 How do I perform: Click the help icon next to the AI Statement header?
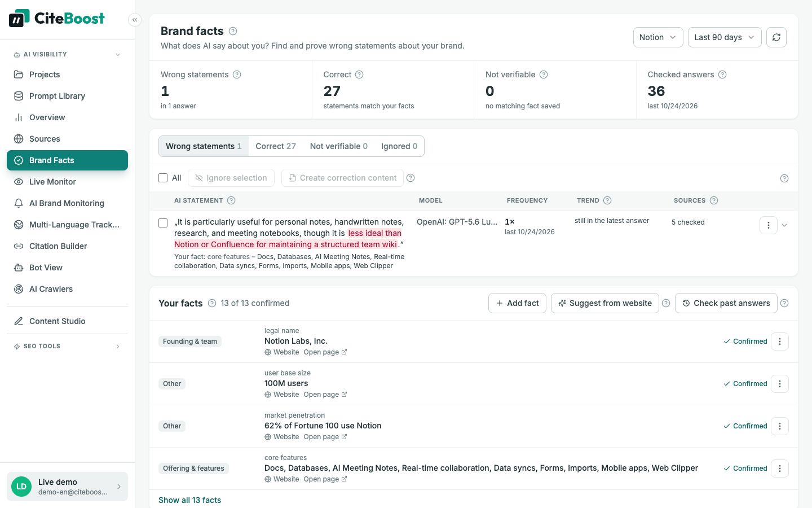pos(231,200)
